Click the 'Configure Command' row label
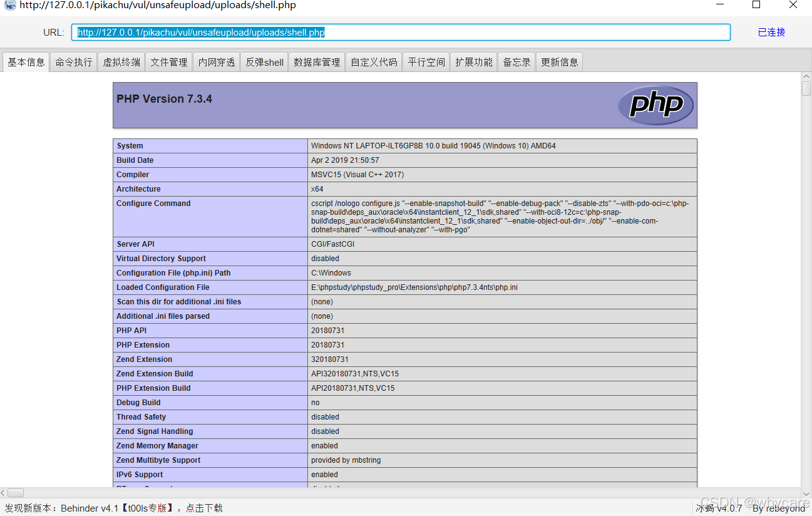Screen dimensions: 812x516 (153, 204)
